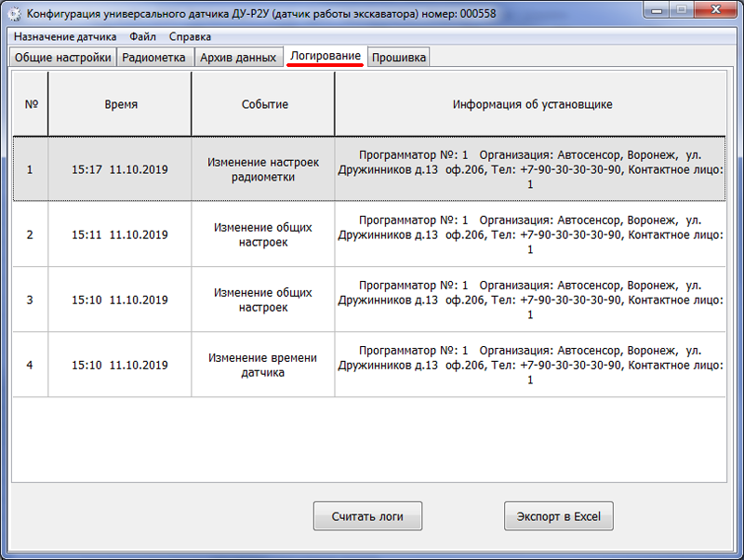Select event cell Изменение настроек радиометки
The image size is (744, 560).
pos(263,169)
